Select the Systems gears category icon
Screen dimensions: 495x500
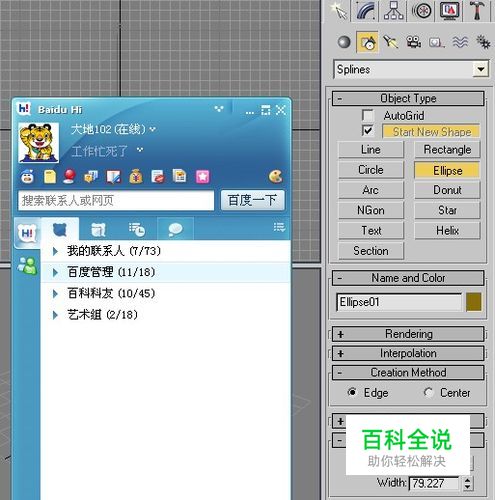point(483,42)
